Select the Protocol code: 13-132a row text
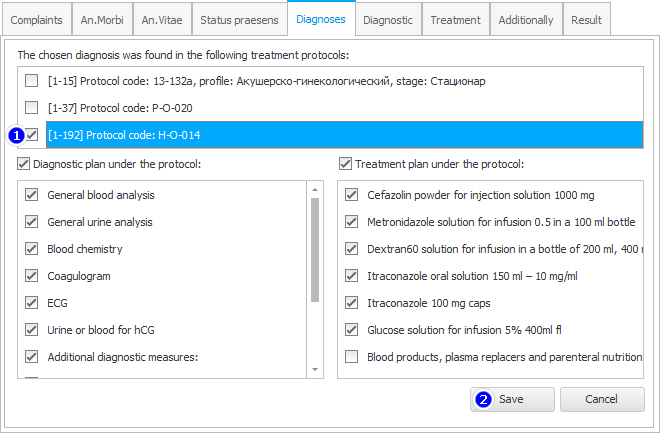This screenshot has width=660, height=433. click(x=266, y=81)
